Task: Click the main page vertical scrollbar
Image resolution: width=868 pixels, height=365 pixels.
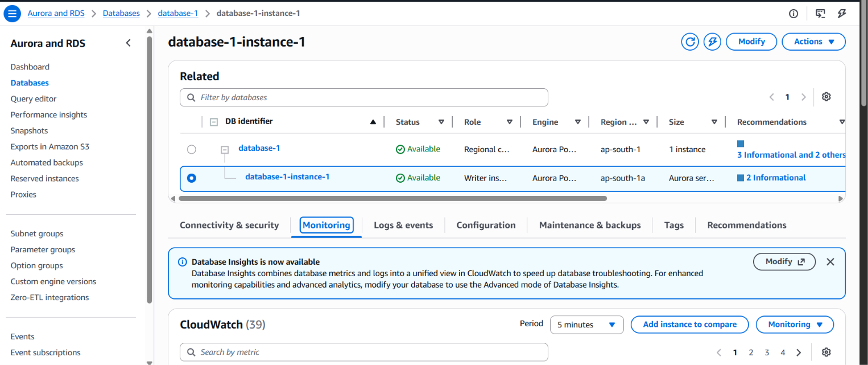Action: coord(863,54)
